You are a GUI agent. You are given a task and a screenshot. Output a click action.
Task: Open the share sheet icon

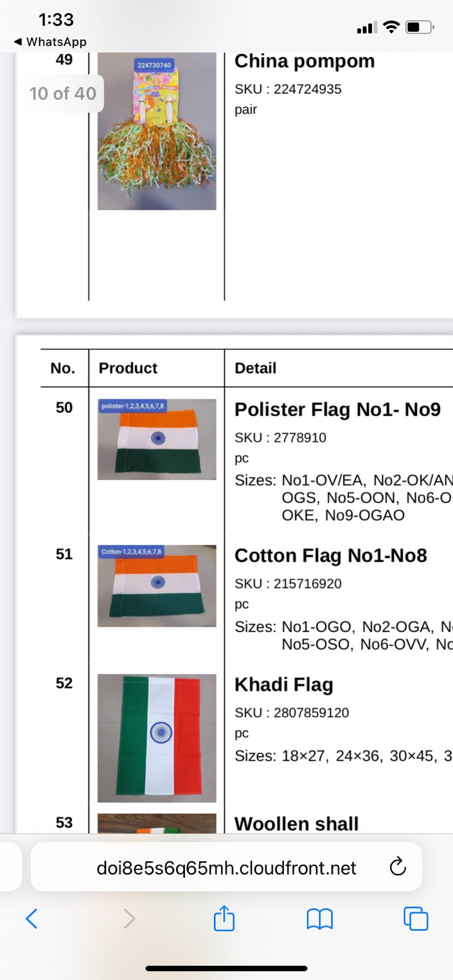pos(224,918)
